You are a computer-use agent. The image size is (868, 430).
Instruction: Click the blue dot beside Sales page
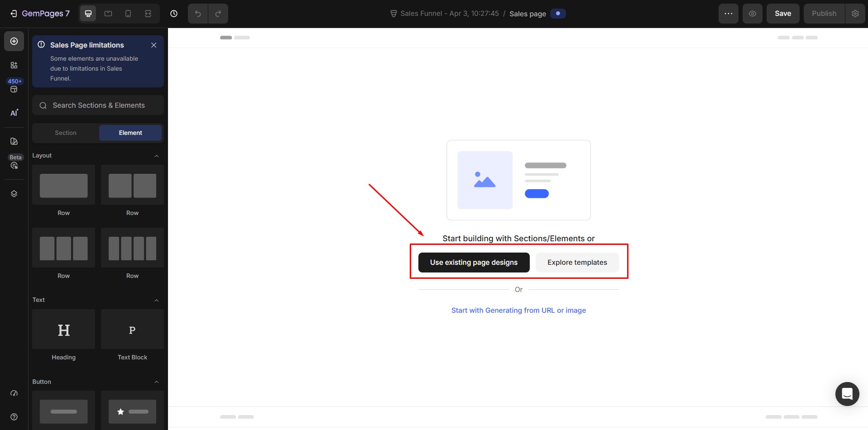click(x=558, y=14)
